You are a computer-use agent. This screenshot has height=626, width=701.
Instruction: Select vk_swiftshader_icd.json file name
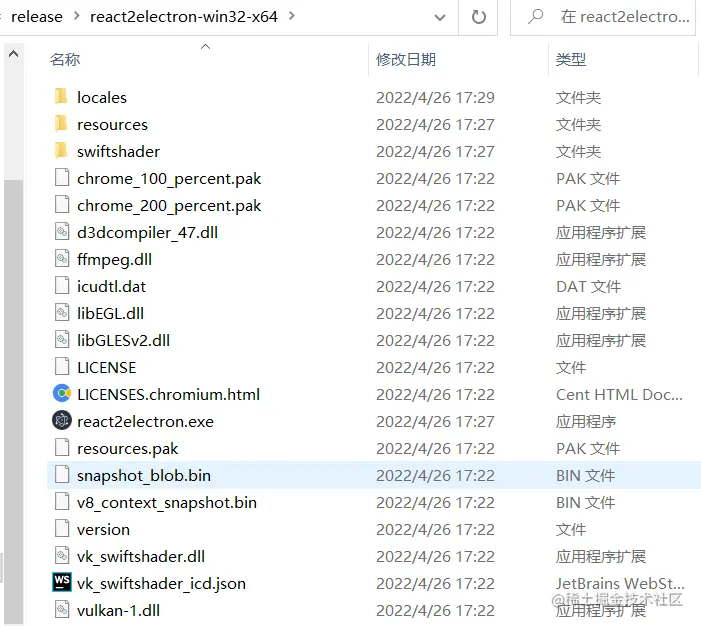coord(161,584)
